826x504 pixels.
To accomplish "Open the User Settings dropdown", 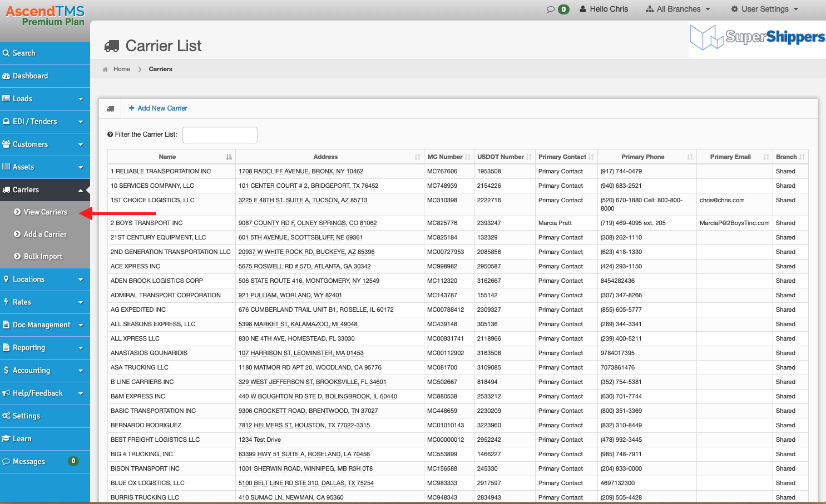I will [765, 9].
